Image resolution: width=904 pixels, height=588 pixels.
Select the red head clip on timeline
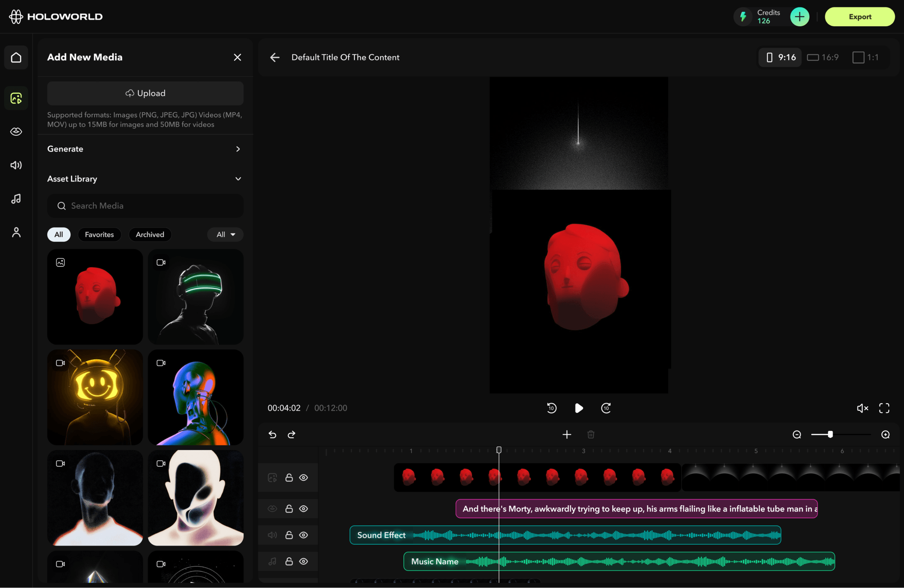pos(537,477)
